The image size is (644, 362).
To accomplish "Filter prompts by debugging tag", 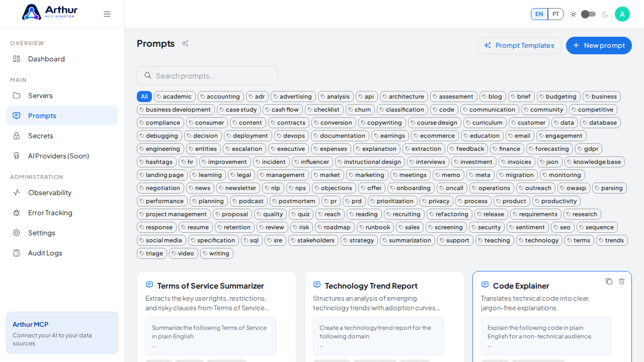I will [x=159, y=136].
